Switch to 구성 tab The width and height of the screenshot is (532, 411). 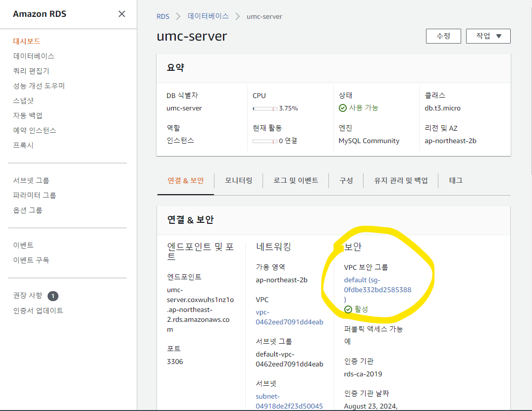[346, 180]
